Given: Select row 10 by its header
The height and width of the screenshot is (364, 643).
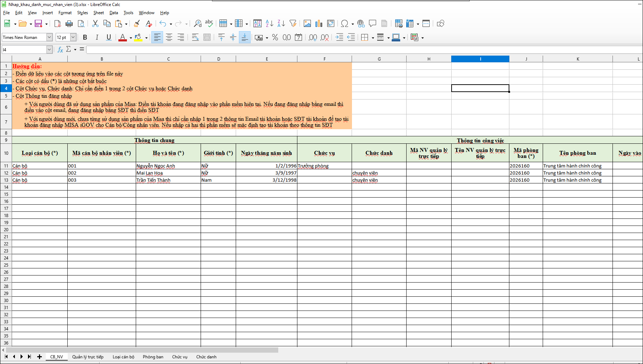Looking at the screenshot, I should coord(6,153).
